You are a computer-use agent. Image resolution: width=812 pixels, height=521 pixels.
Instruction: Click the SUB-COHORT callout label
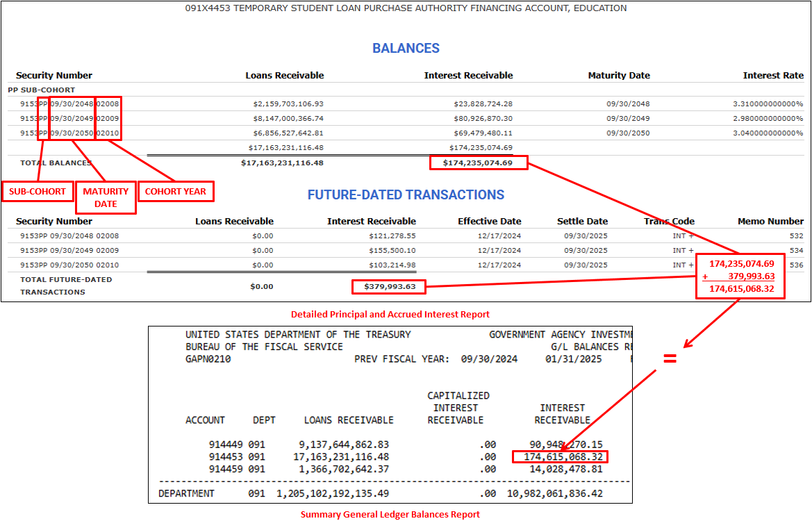click(38, 191)
